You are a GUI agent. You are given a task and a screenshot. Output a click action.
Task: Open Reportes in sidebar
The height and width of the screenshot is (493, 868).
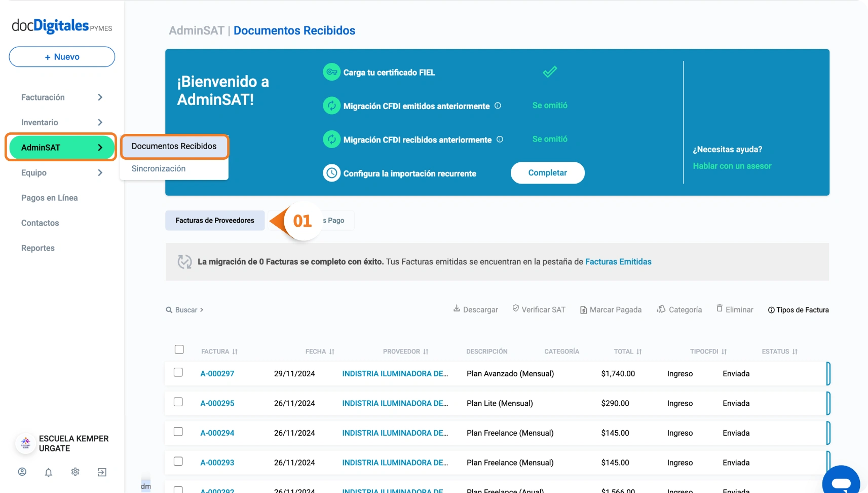click(38, 248)
